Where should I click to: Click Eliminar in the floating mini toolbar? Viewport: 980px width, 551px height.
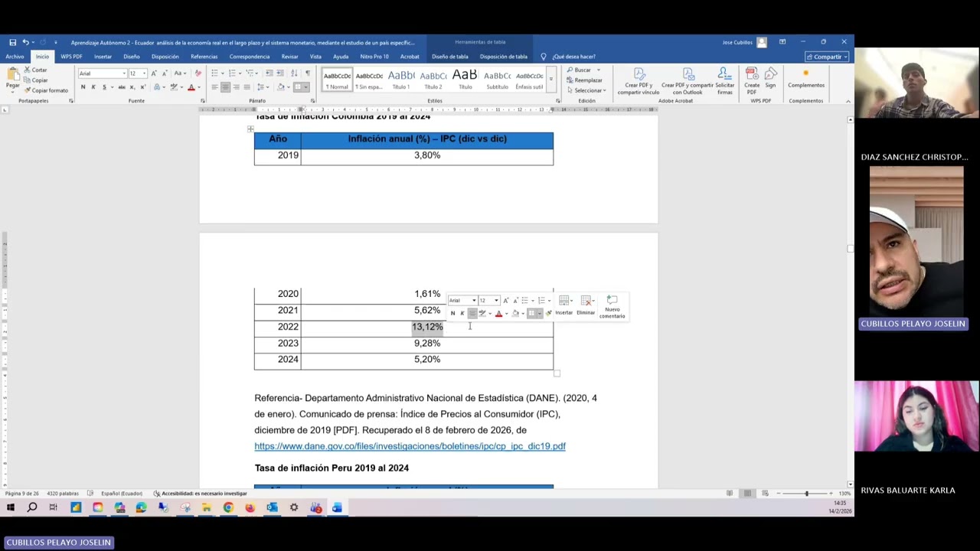click(586, 305)
